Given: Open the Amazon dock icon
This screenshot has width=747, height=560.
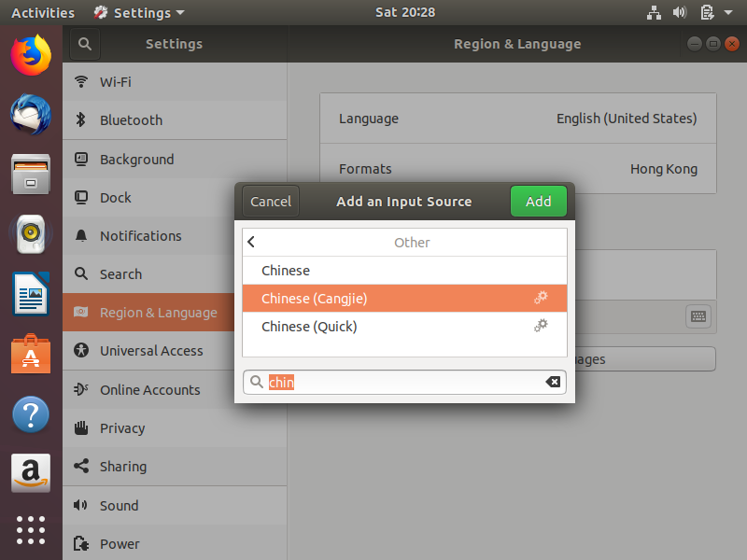Looking at the screenshot, I should (31, 473).
